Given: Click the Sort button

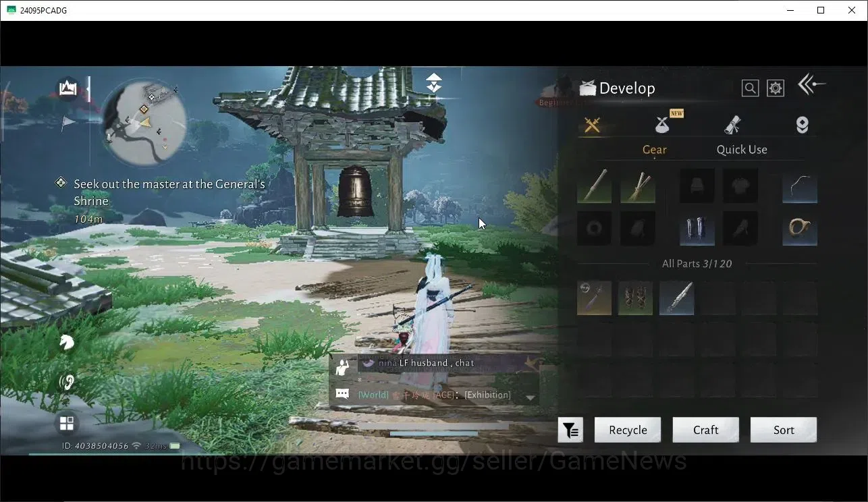Looking at the screenshot, I should click(x=784, y=430).
